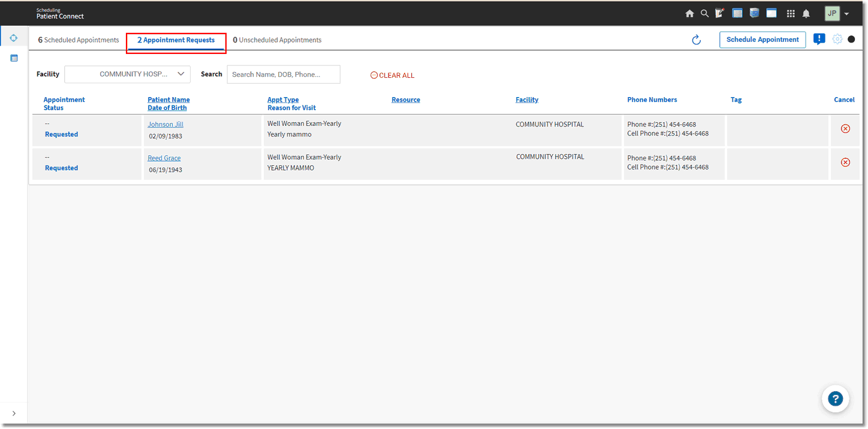This screenshot has width=868, height=429.
Task: Select the Appointment Requests tab
Action: click(x=176, y=40)
